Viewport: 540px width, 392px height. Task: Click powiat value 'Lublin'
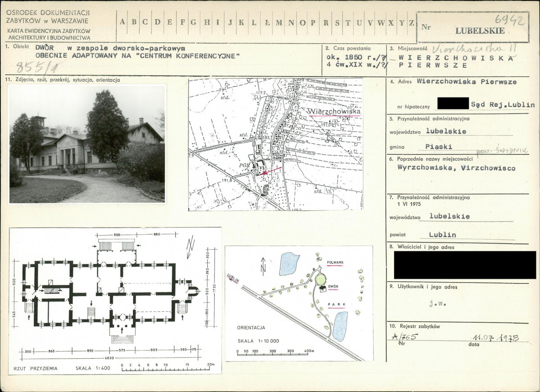coord(443,235)
